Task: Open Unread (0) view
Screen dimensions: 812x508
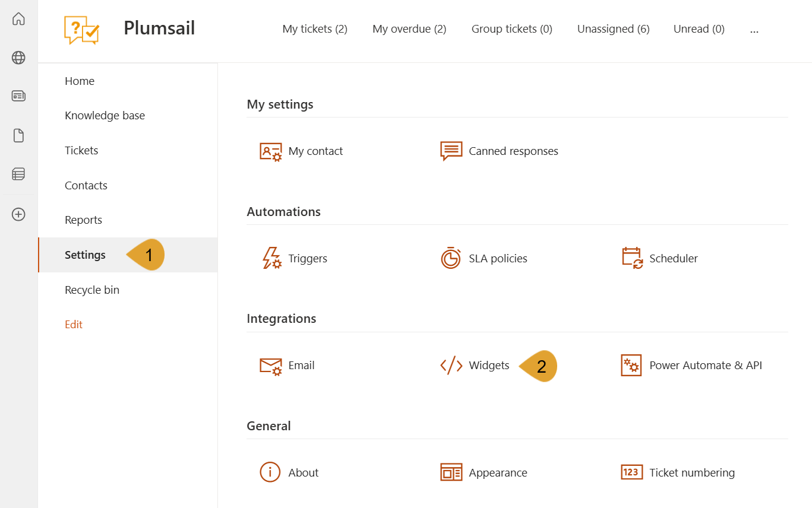Action: [699, 29]
